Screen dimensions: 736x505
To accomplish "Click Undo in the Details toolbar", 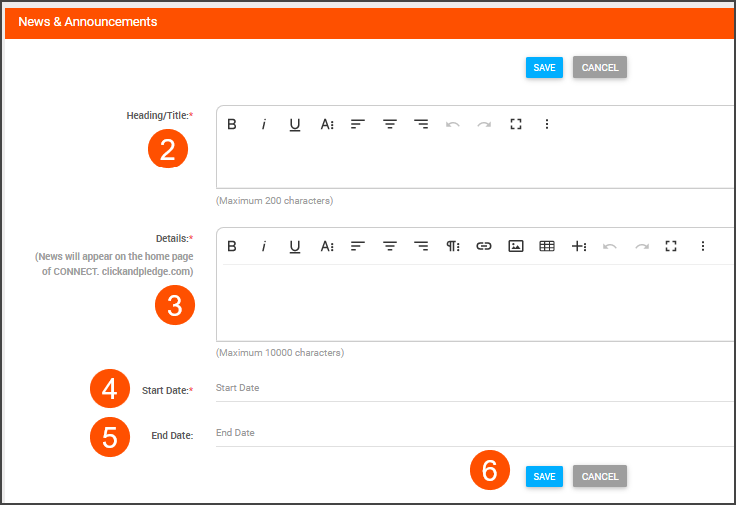I will [610, 246].
